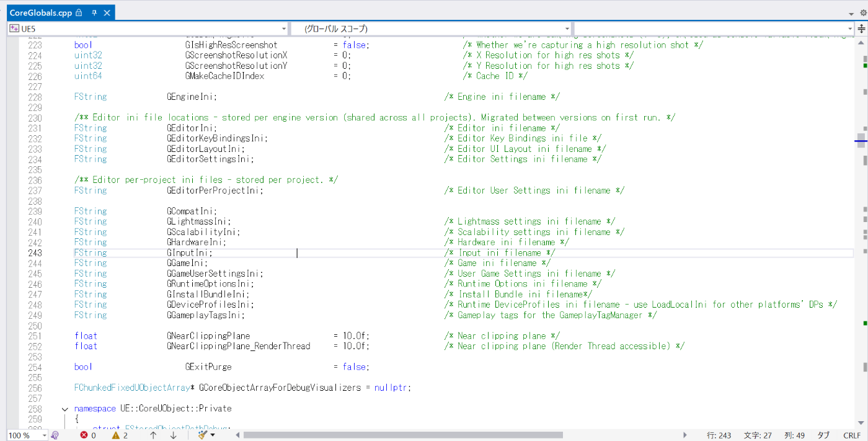Click FChunkedFixedUObjectArray type name
Image resolution: width=868 pixels, height=441 pixels.
click(132, 388)
